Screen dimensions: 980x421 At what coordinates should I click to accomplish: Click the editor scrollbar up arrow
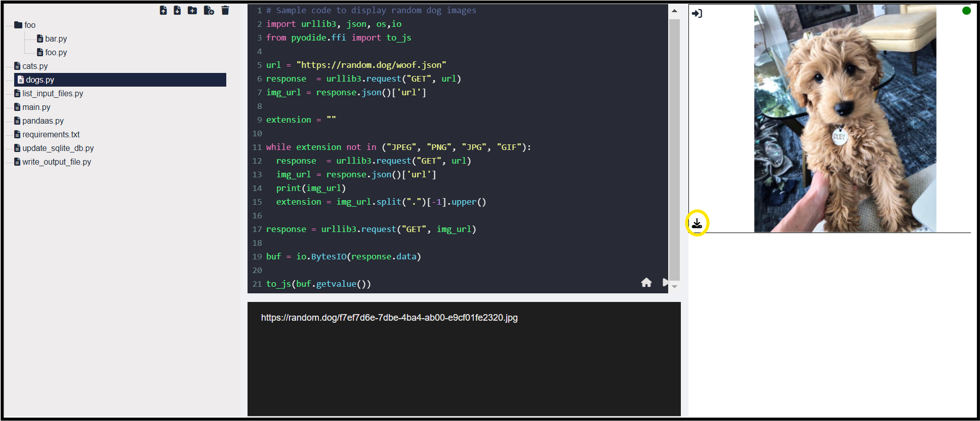(x=674, y=11)
